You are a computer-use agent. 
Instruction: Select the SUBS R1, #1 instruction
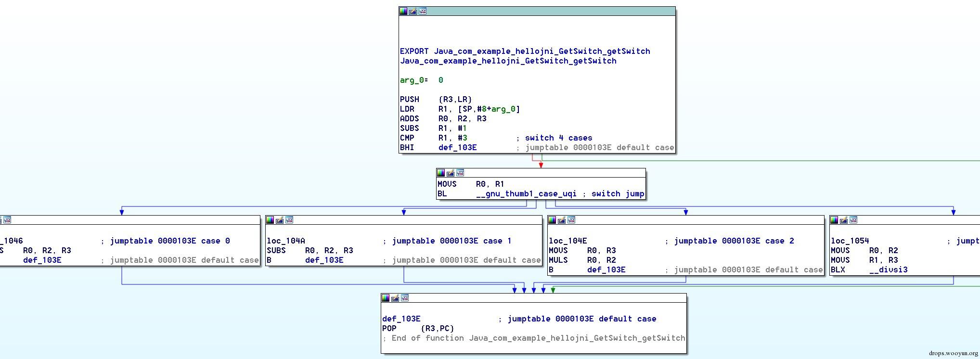click(x=434, y=128)
